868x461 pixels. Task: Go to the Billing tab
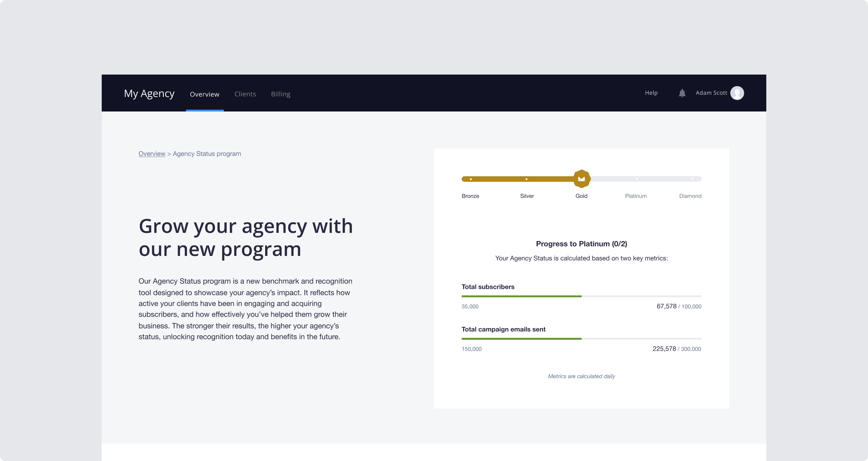pos(280,94)
